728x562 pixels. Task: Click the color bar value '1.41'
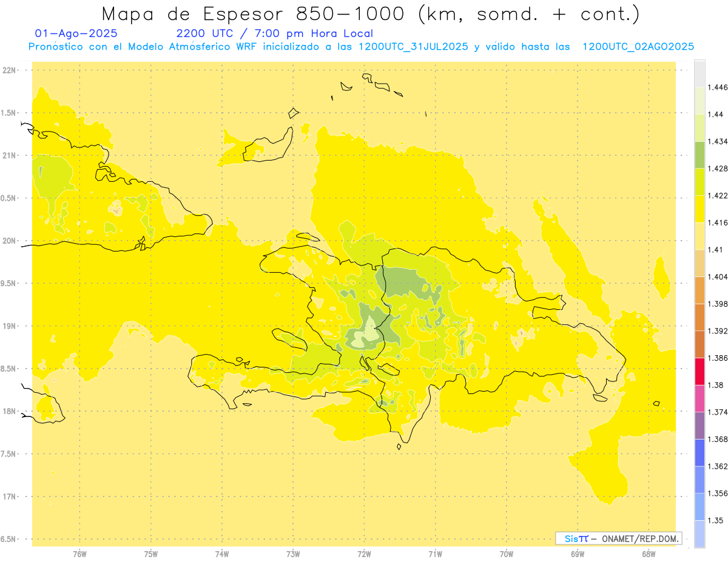[716, 250]
